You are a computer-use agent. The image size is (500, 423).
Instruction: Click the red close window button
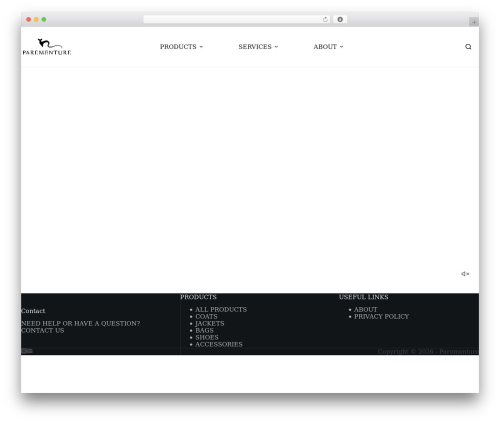tap(29, 20)
